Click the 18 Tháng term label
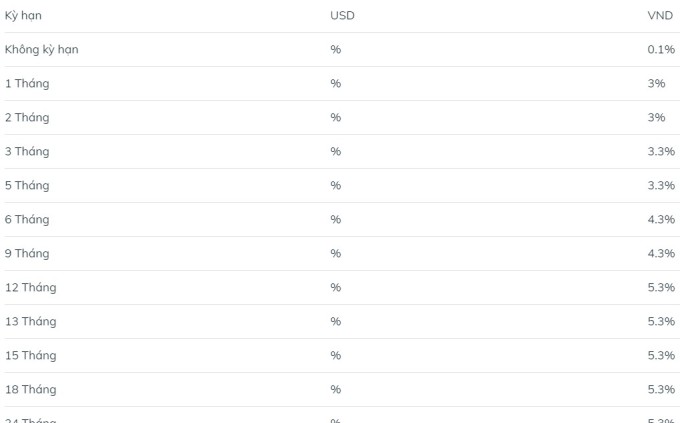680x423 pixels. point(30,390)
